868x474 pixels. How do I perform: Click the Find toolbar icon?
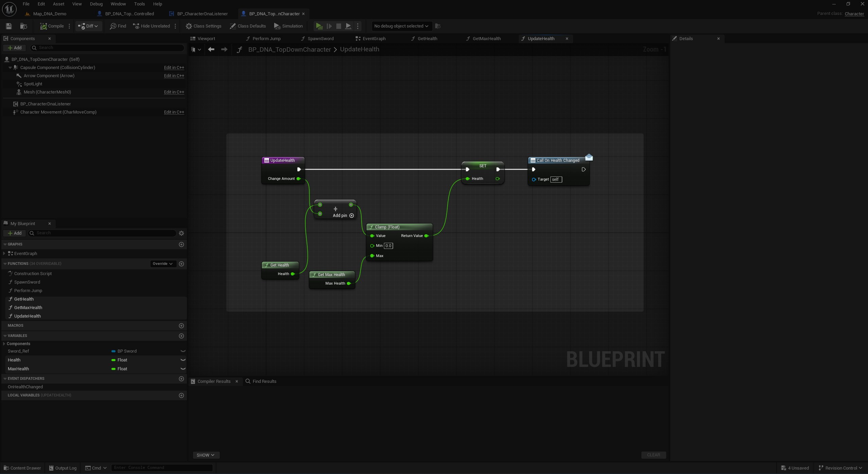click(x=118, y=26)
